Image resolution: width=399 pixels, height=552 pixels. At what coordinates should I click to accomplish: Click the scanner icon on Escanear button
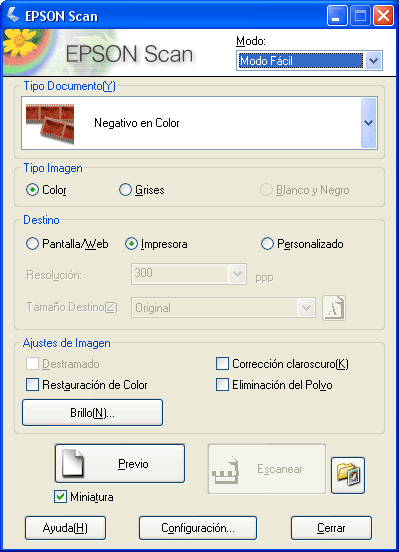click(x=225, y=470)
